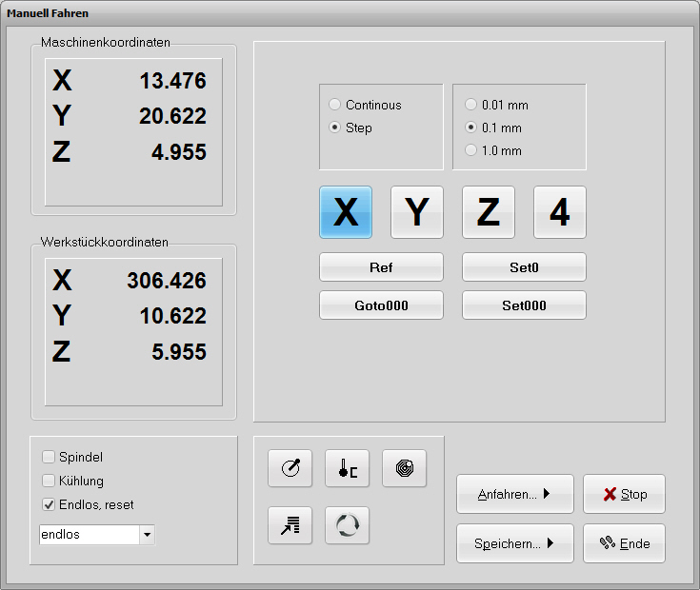Uncheck the Endlos, reset checkbox
700x590 pixels.
[50, 505]
